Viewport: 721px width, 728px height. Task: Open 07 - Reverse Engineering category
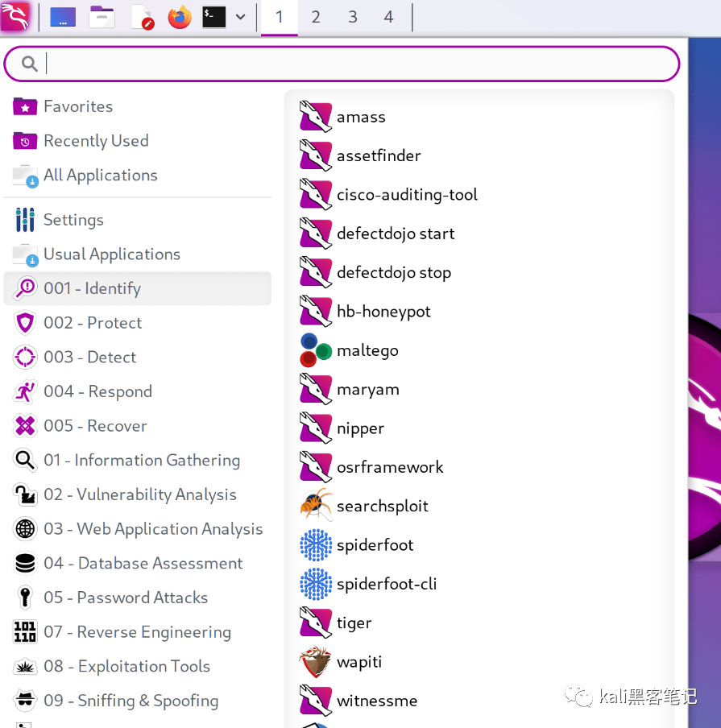(138, 632)
